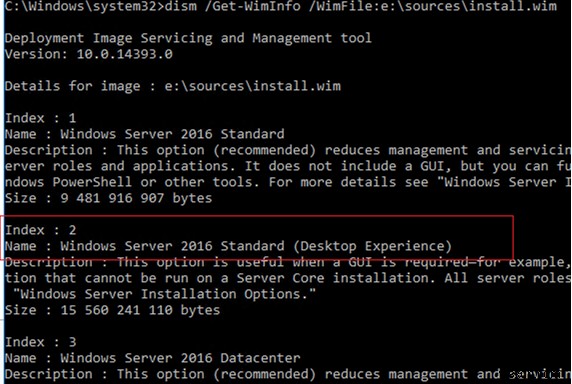
Task: Click Description line under Index 3
Action: click(288, 374)
